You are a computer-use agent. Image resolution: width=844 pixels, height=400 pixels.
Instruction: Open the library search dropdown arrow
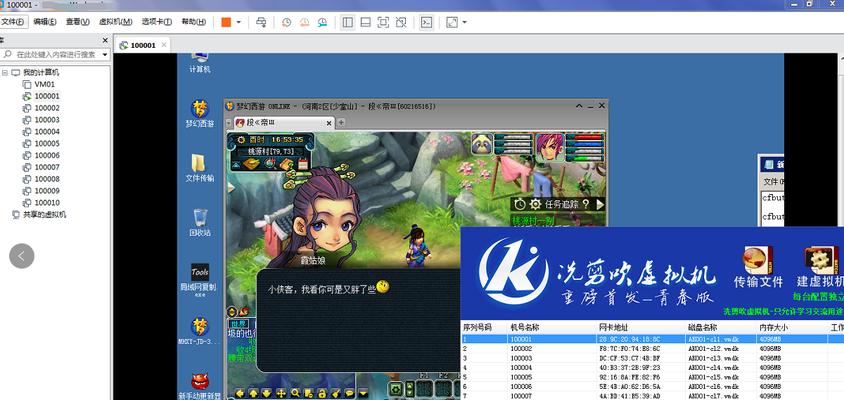[x=104, y=54]
